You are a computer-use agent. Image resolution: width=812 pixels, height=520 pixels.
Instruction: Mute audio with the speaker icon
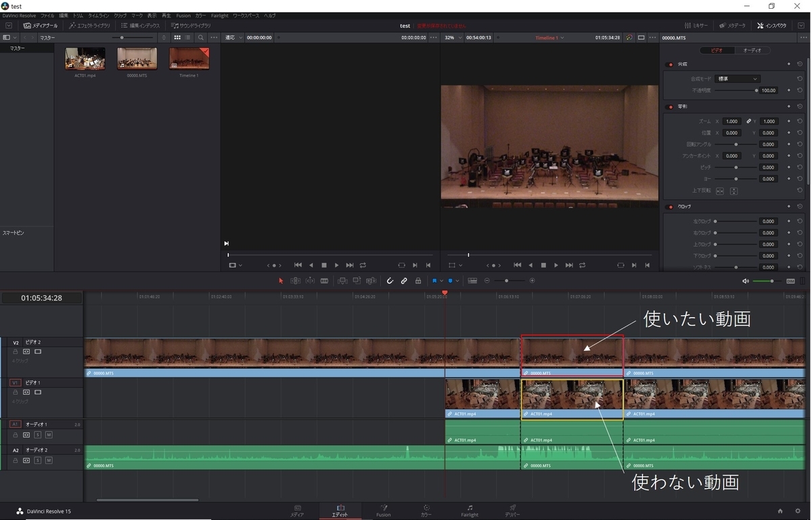[745, 281]
